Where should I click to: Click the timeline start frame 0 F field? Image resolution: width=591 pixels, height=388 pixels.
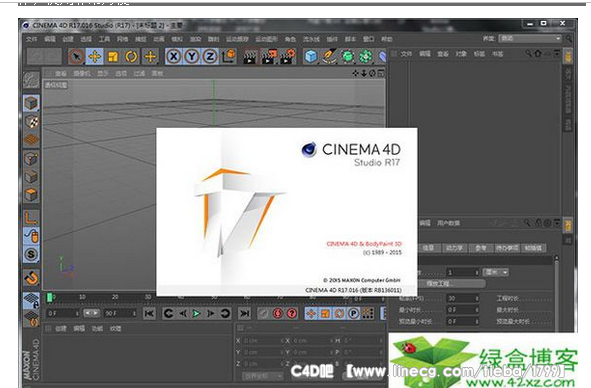click(x=63, y=313)
